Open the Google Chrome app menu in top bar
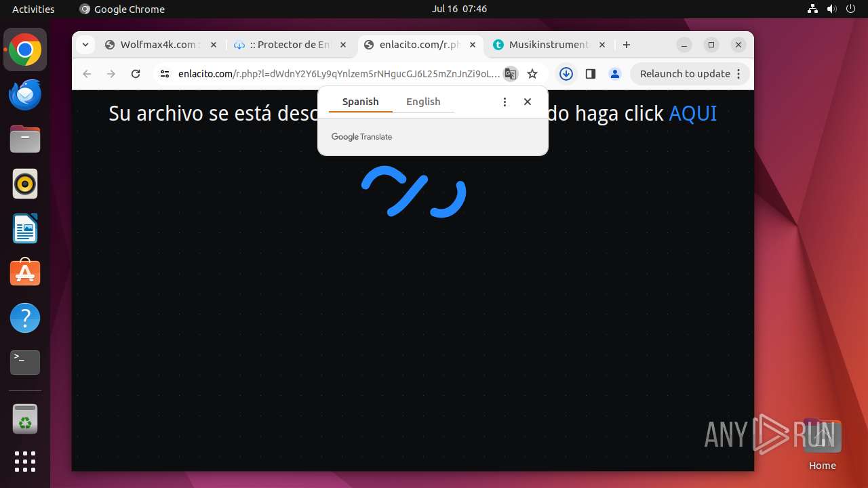Screen dimensions: 868x488 tap(122, 9)
